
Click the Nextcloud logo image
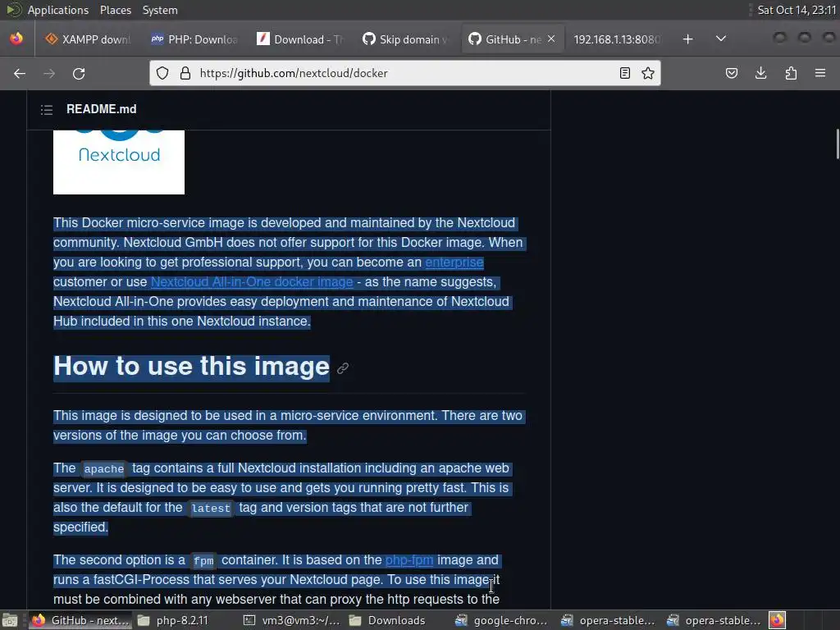click(x=119, y=162)
